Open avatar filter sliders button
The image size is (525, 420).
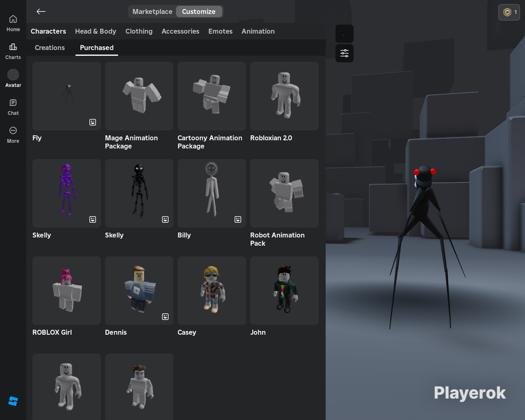[x=344, y=53]
